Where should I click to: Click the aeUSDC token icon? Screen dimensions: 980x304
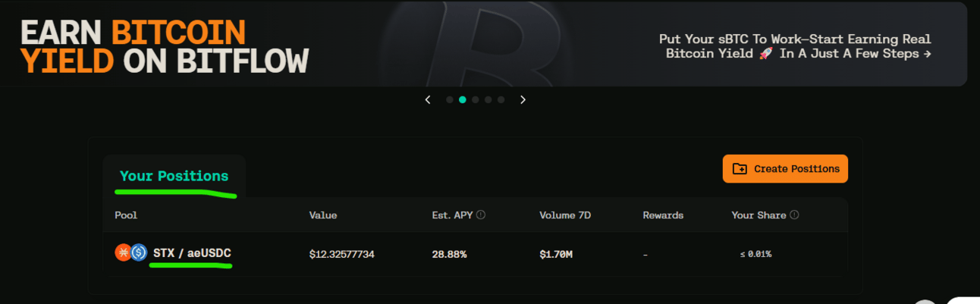[138, 253]
